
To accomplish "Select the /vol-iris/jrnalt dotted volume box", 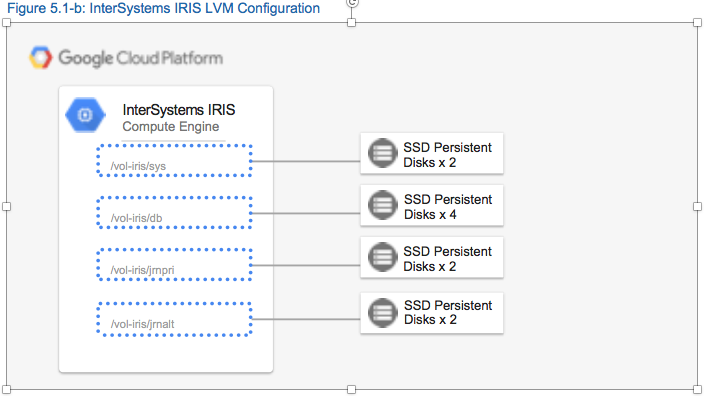I will (174, 319).
